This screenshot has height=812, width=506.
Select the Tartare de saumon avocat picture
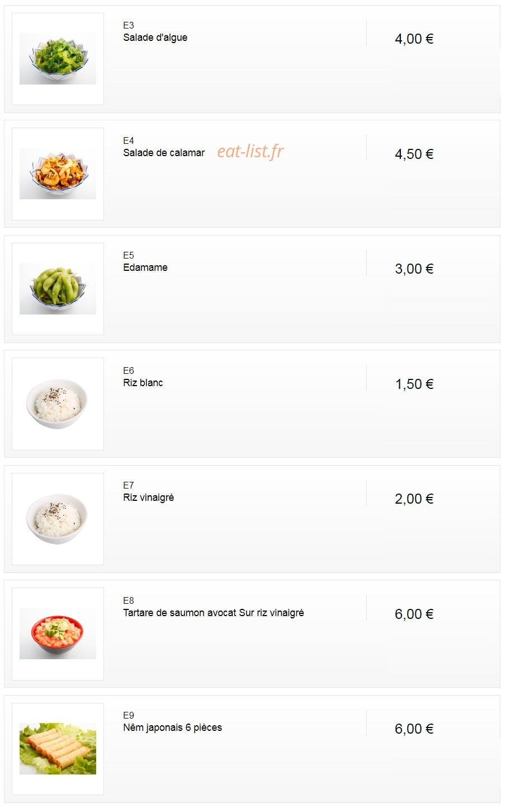tap(58, 633)
